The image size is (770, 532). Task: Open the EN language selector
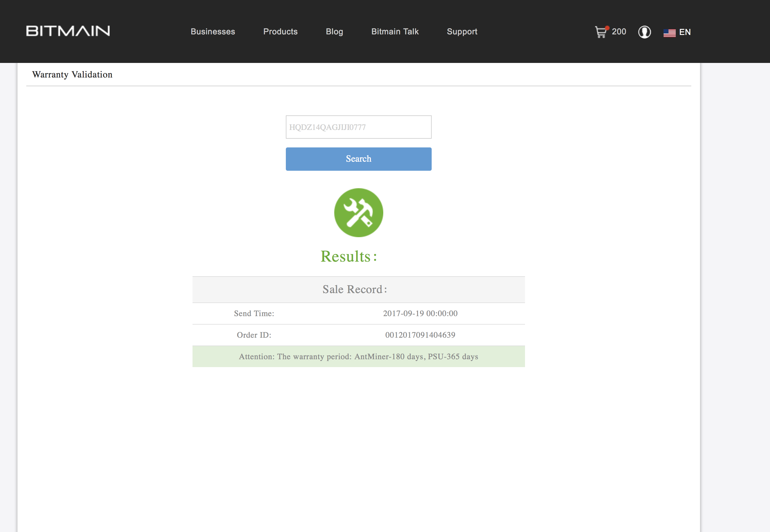pyautogui.click(x=685, y=32)
